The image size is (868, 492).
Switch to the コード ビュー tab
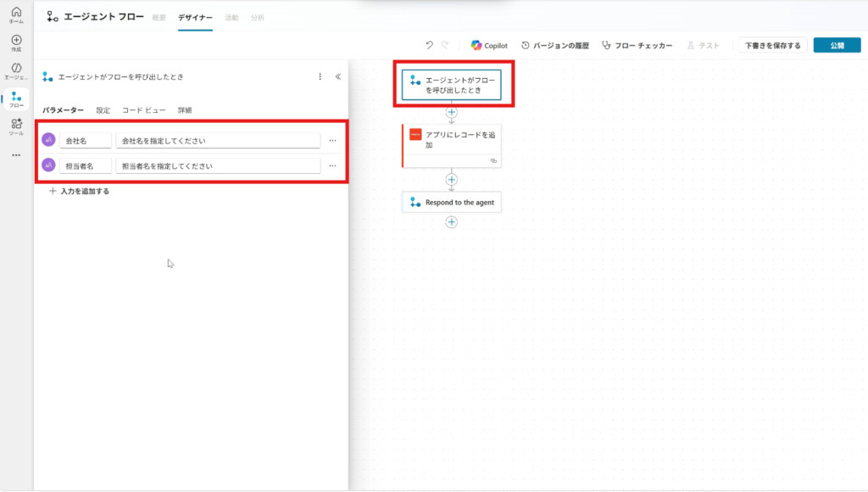pos(143,110)
